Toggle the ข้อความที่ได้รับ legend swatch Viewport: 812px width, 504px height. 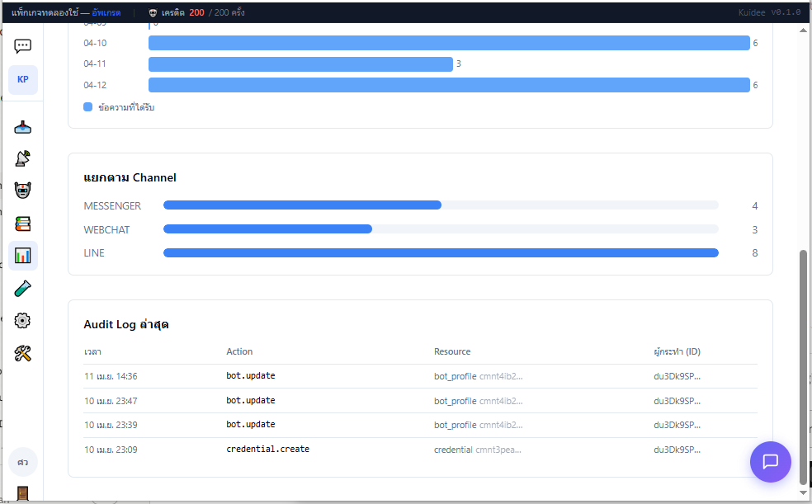coord(88,107)
